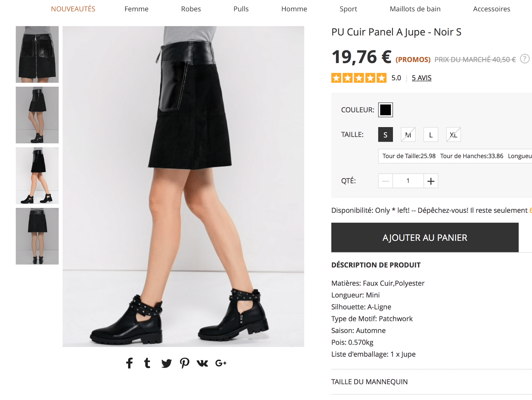Click Ajouter au Panier button
Screen dimensions: 532x400
click(425, 238)
